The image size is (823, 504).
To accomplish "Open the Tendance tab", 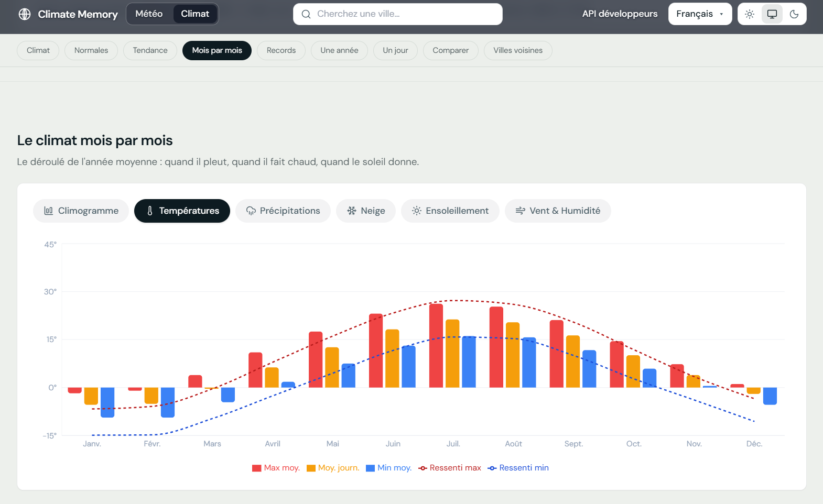I will pos(150,50).
